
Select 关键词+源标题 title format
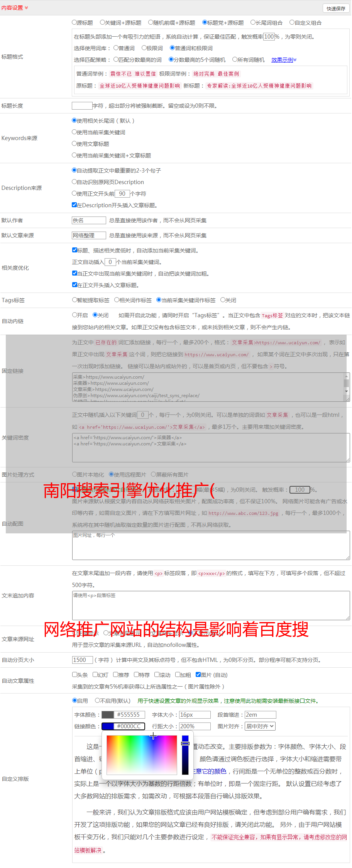(x=102, y=22)
